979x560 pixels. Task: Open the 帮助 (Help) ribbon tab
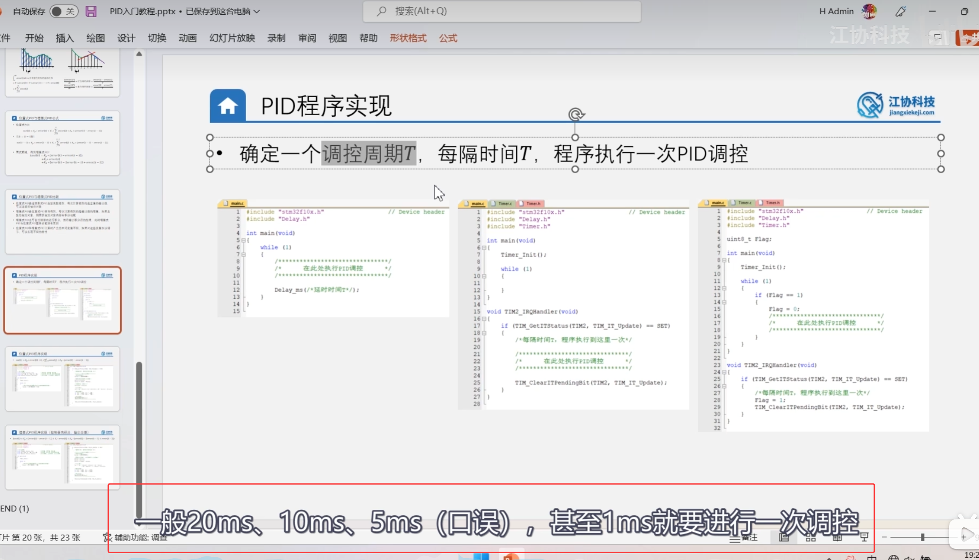click(x=368, y=38)
